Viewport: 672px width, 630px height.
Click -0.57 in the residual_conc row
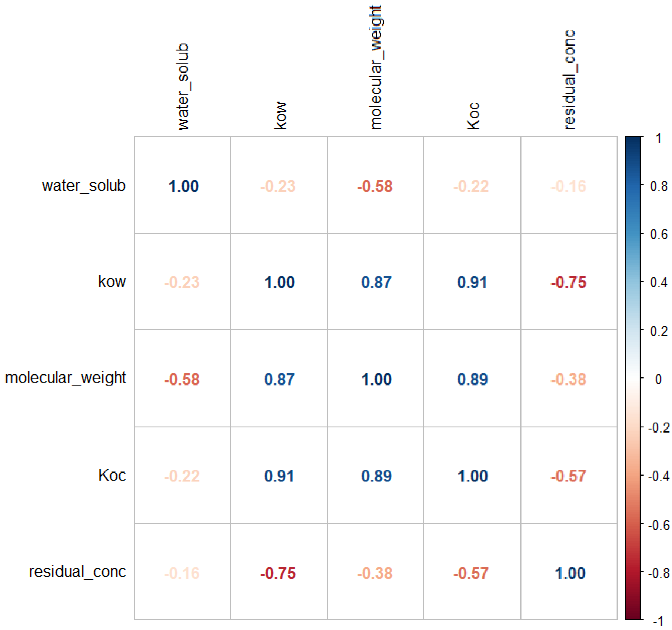471,573
